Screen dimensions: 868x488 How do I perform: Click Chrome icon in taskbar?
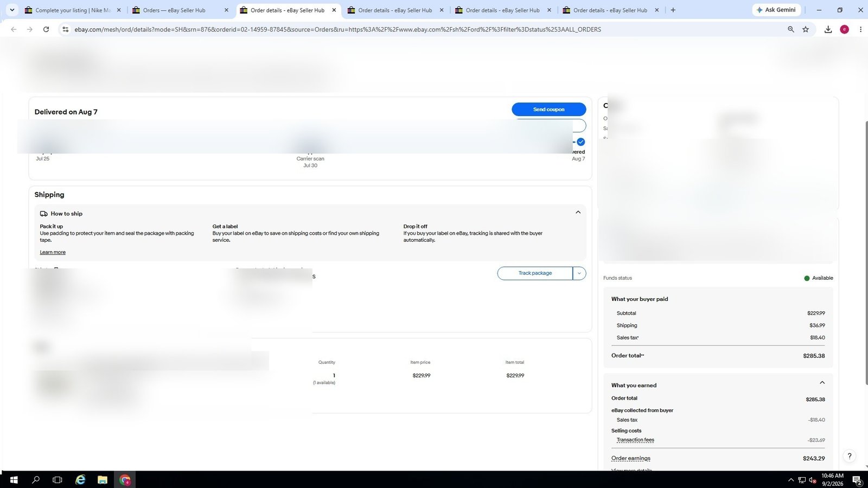[125, 480]
